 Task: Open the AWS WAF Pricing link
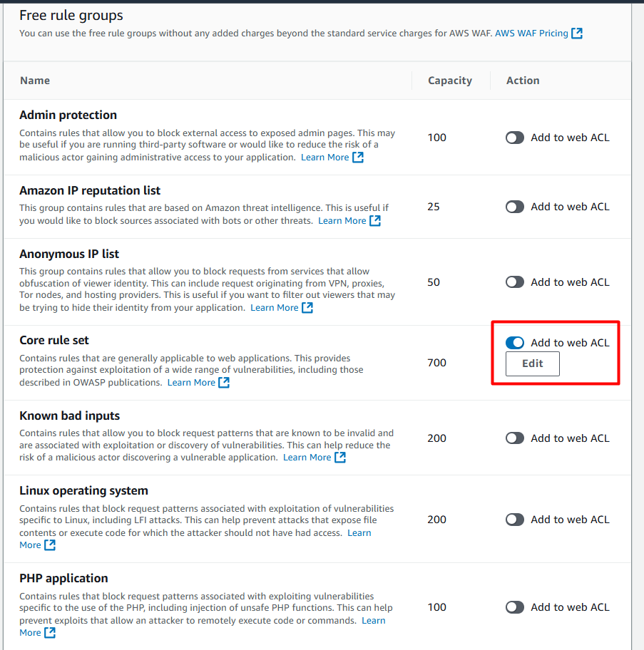tap(532, 33)
